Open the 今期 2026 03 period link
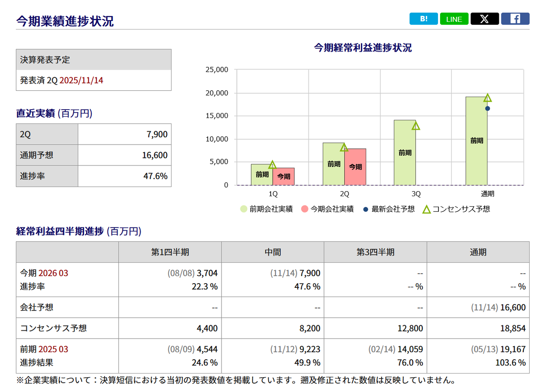 tap(53, 273)
